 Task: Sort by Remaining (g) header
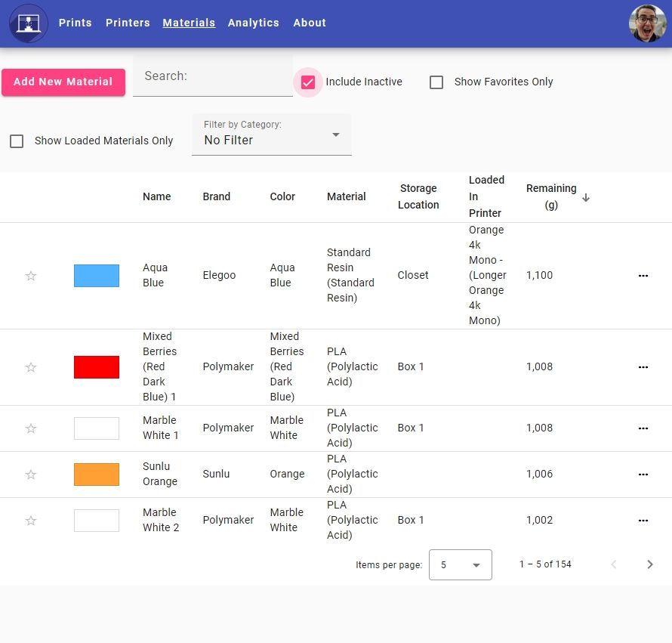click(551, 196)
